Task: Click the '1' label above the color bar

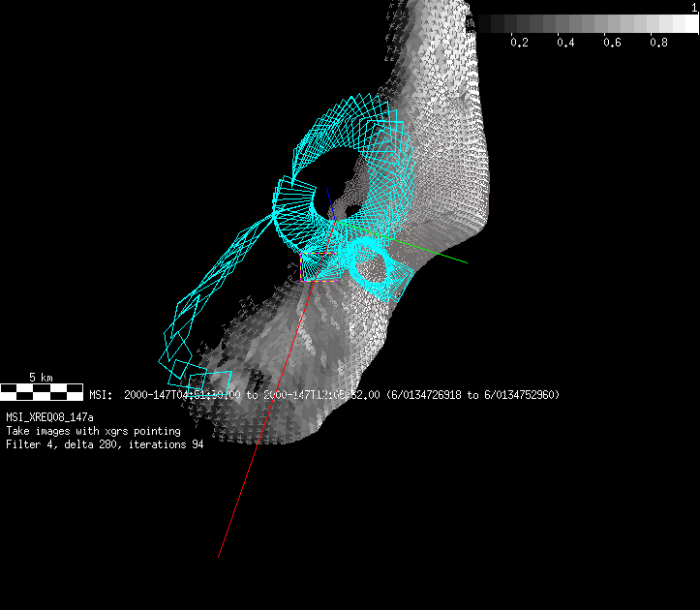Action: click(694, 8)
